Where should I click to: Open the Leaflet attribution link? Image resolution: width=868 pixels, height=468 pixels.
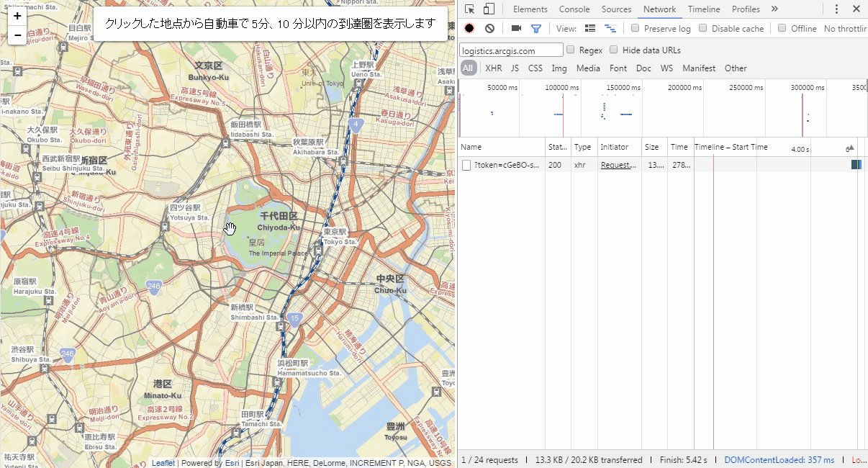[x=163, y=463]
